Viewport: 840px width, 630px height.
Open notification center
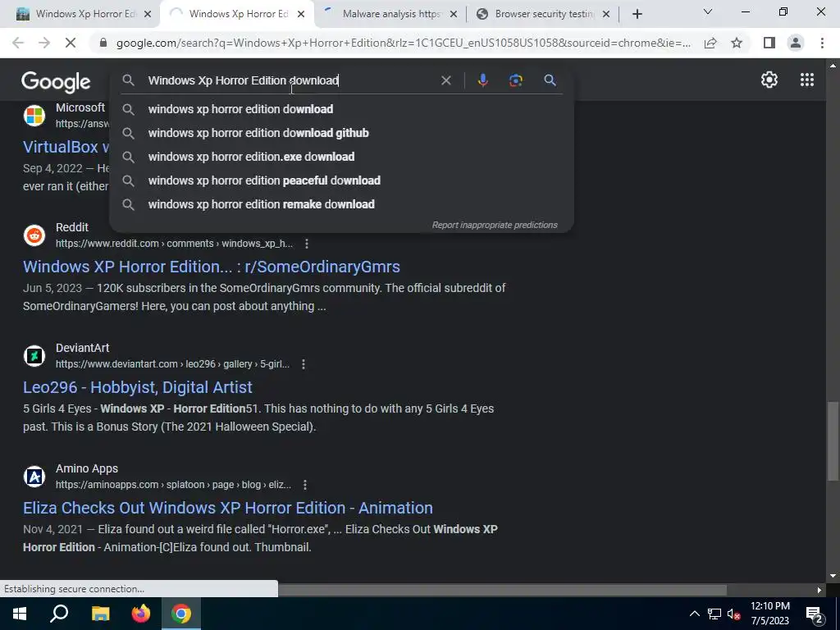815,614
